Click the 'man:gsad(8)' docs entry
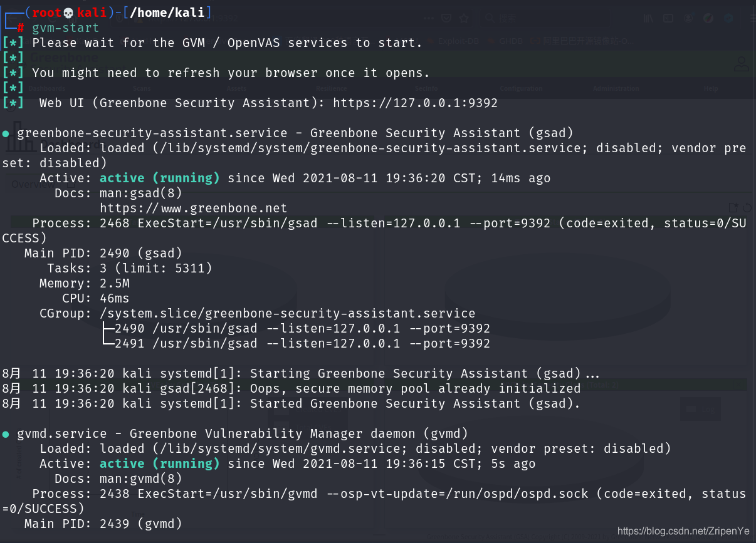The image size is (756, 543). pos(141,193)
